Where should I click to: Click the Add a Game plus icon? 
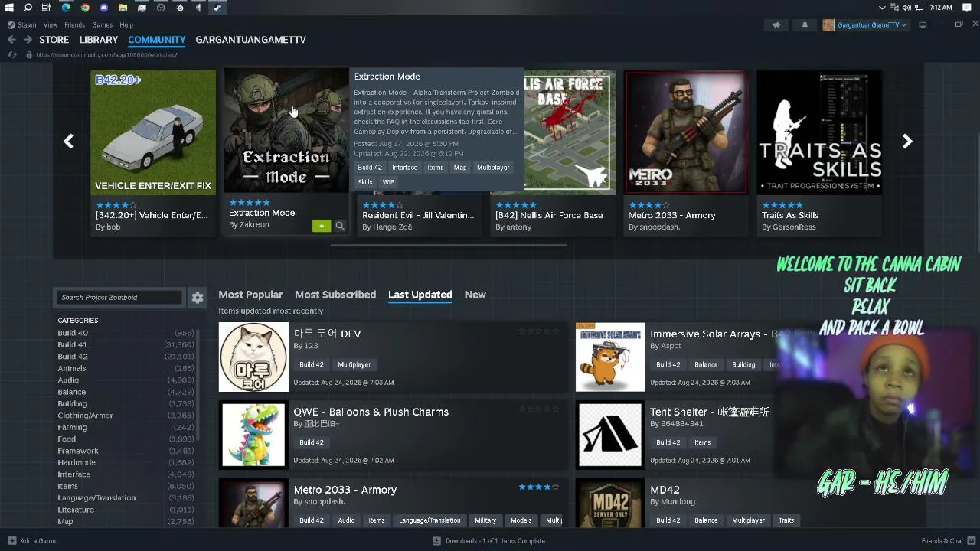[x=11, y=541]
